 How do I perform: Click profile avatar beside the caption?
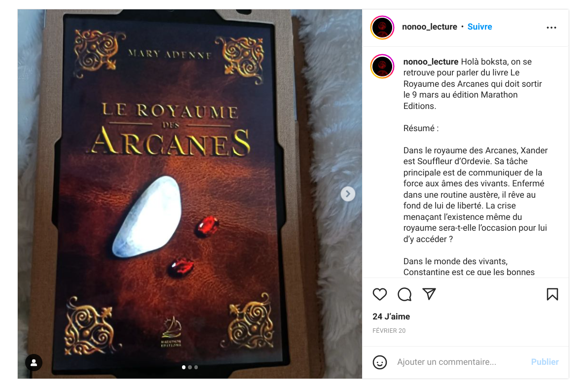pyautogui.click(x=382, y=67)
